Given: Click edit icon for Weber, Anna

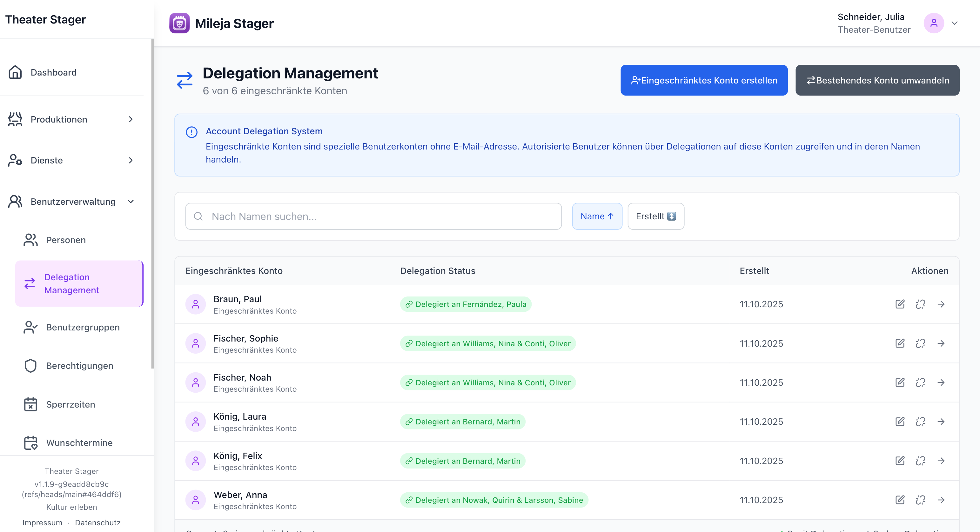Looking at the screenshot, I should pos(900,500).
